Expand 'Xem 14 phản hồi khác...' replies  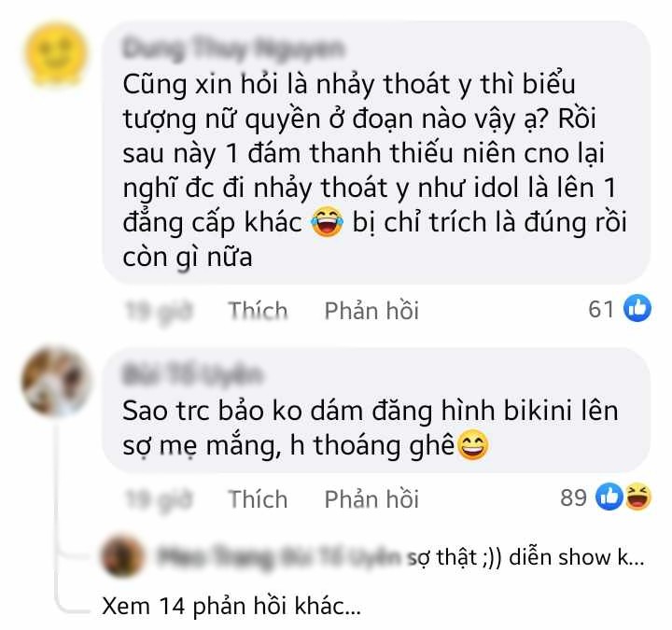click(x=231, y=606)
